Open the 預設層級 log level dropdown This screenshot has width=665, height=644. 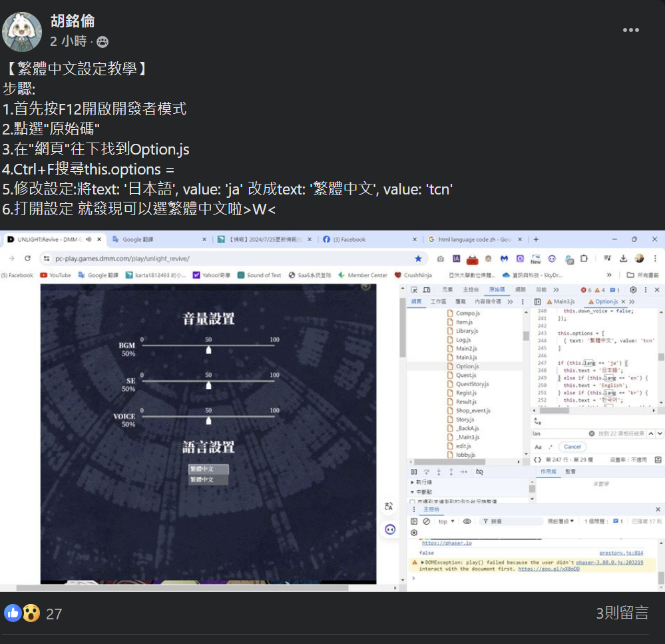coord(560,521)
